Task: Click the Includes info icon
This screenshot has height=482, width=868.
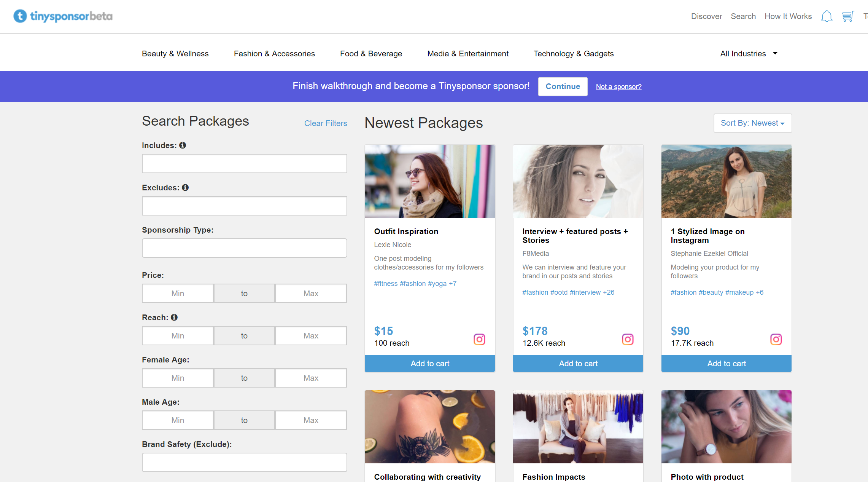Action: (183, 145)
